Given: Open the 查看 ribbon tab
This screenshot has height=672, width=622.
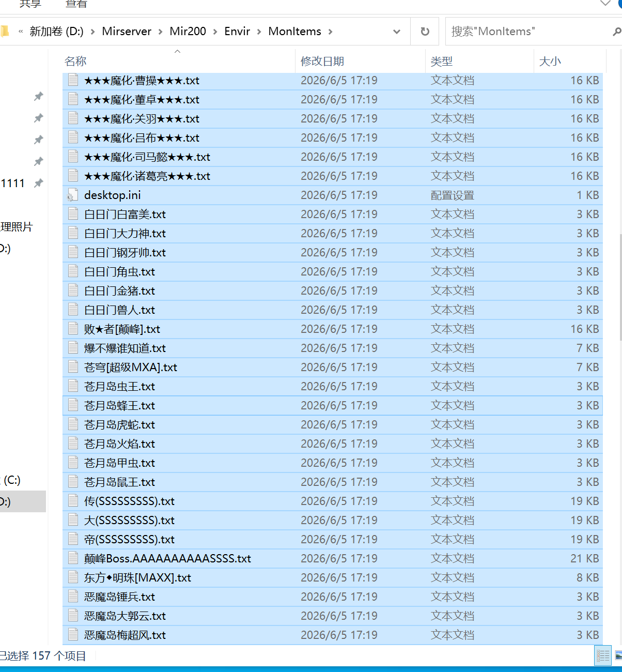Looking at the screenshot, I should click(76, 4).
